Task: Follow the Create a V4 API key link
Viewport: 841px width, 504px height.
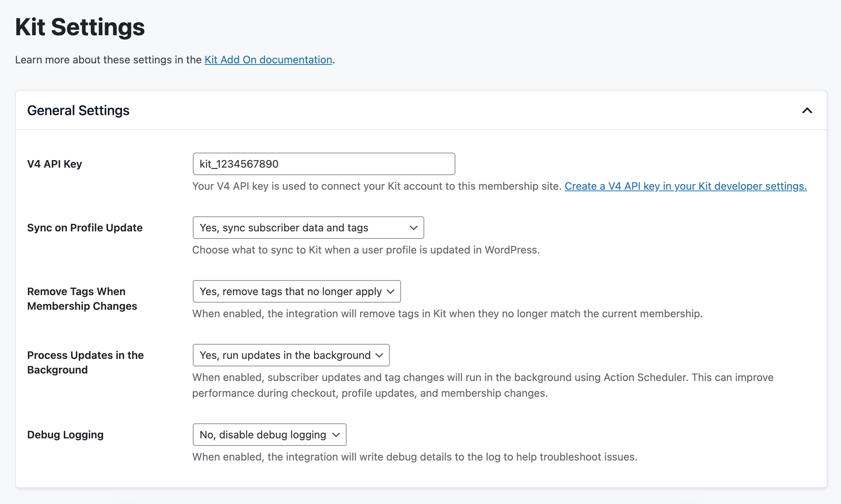Action: click(685, 186)
